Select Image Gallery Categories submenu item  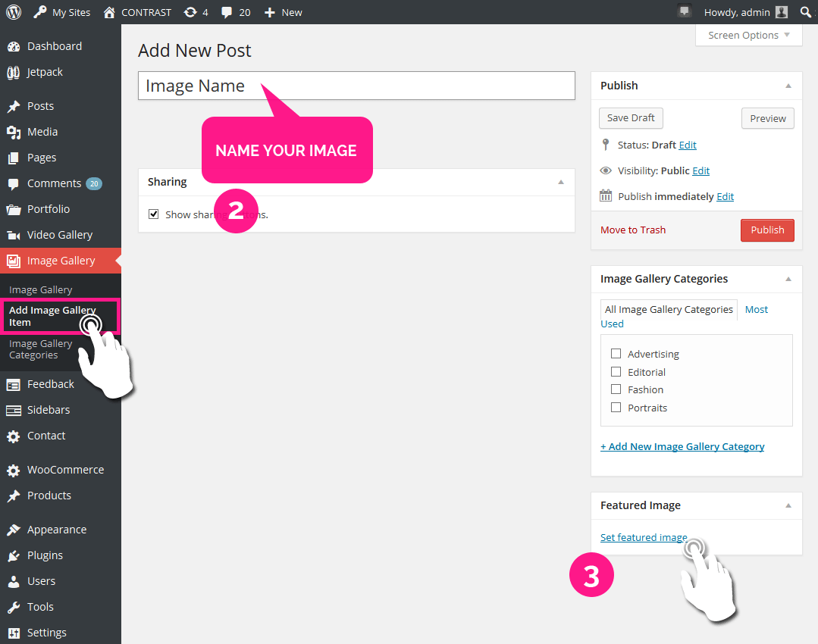pyautogui.click(x=40, y=349)
